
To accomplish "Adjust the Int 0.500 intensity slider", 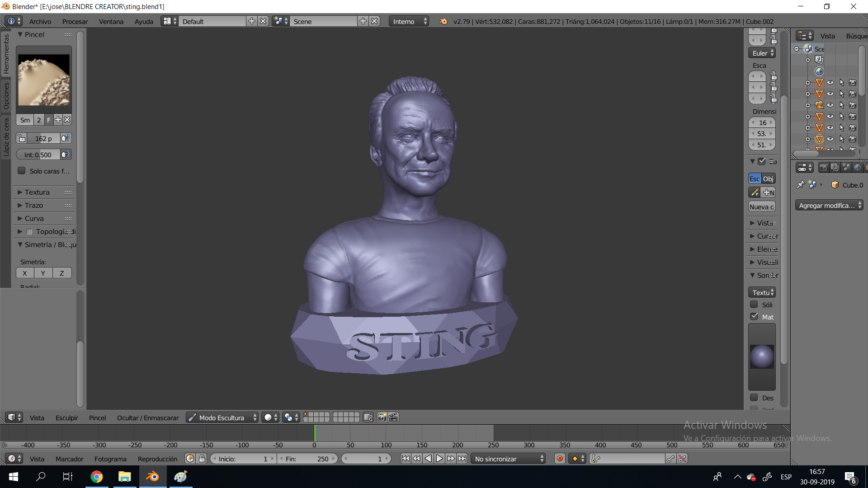I will [x=41, y=154].
